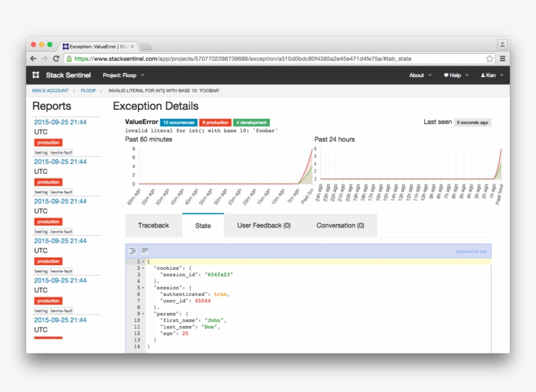Click the Reports heading
536x392 pixels.
[52, 106]
